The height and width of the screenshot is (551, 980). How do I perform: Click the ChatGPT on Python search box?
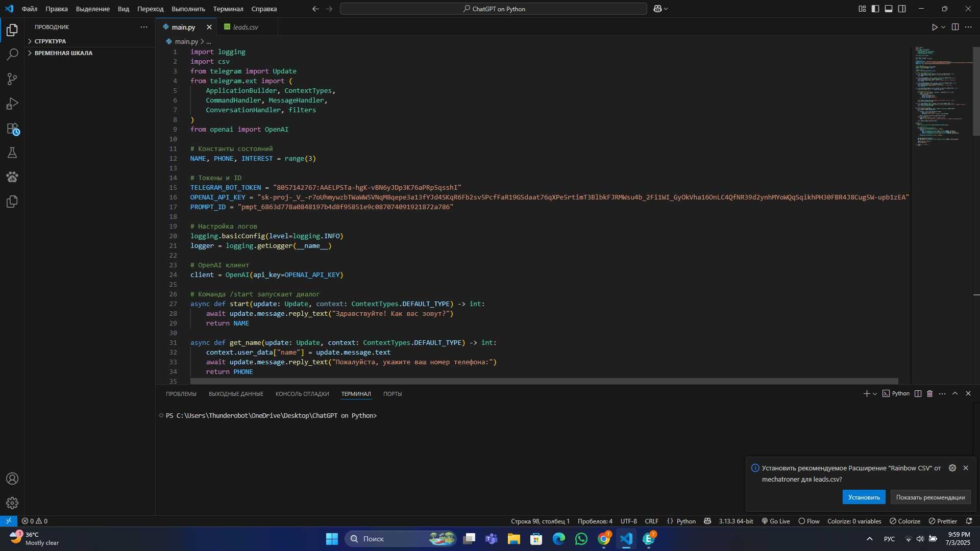(494, 9)
